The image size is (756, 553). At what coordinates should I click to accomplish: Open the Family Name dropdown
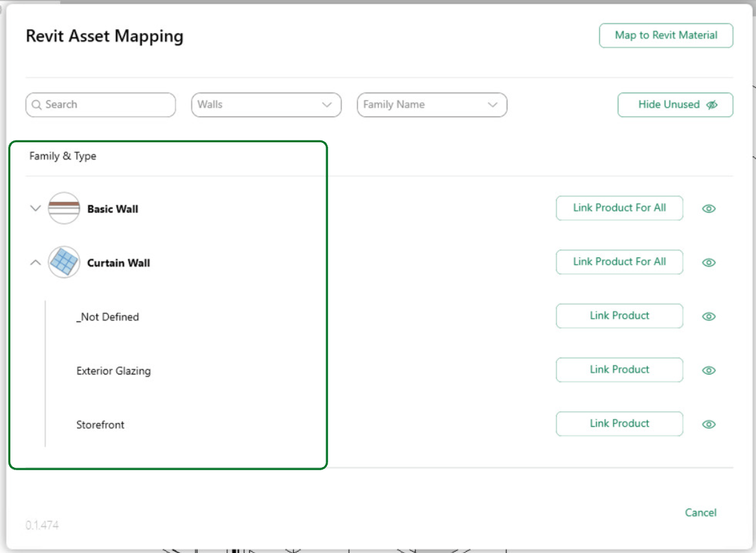coord(432,105)
